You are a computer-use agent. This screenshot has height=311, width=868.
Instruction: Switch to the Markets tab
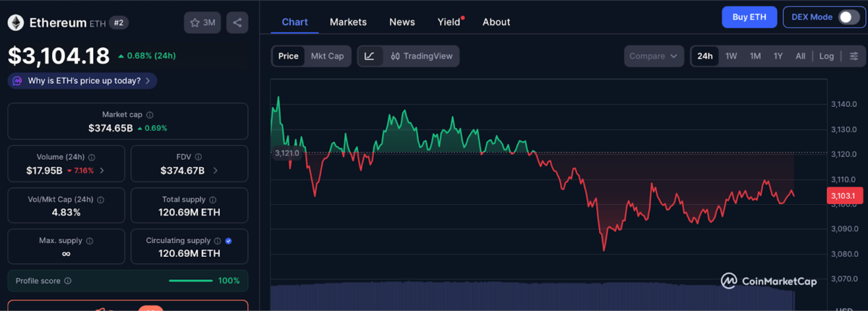[x=348, y=22]
